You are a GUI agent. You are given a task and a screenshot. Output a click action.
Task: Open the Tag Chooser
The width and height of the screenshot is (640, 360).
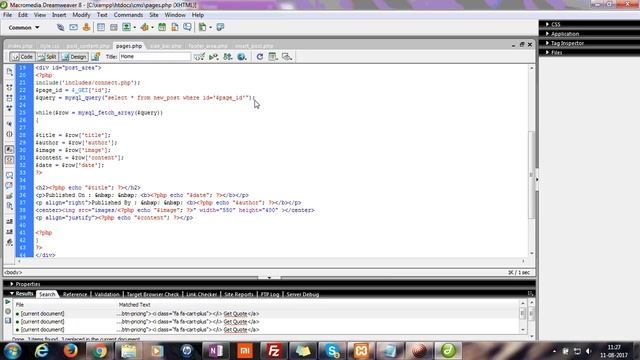[x=220, y=27]
